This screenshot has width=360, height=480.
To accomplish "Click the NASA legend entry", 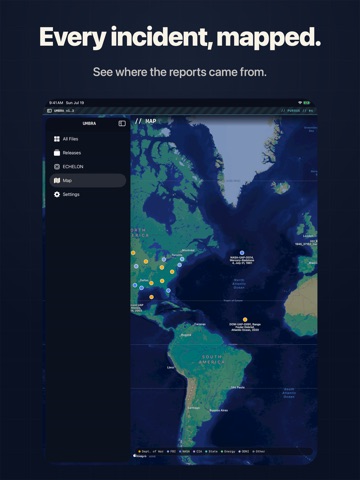I will pyautogui.click(x=184, y=451).
